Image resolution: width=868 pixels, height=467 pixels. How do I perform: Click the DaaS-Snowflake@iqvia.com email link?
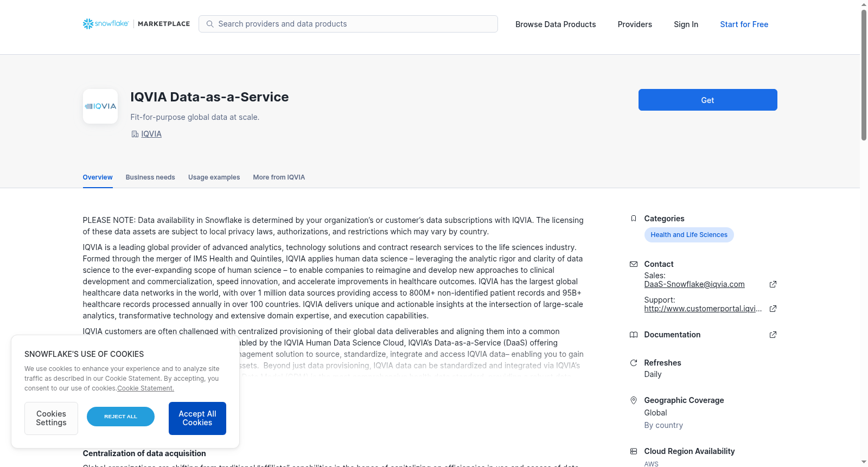(x=694, y=284)
